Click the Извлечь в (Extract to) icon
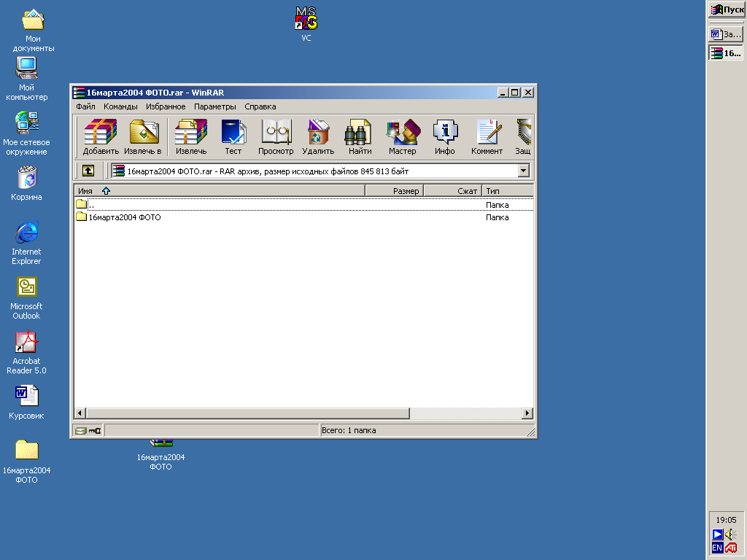This screenshot has width=747, height=560. tap(143, 136)
